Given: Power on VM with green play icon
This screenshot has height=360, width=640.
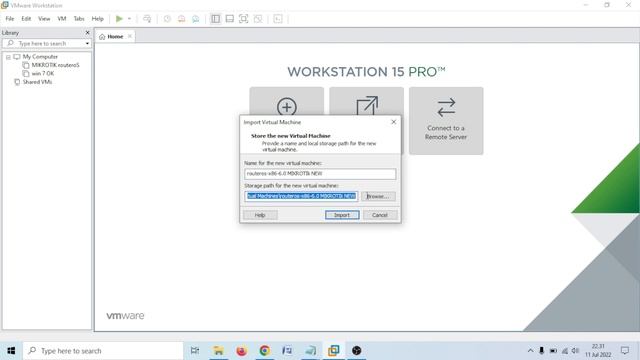Looking at the screenshot, I should tap(119, 19).
